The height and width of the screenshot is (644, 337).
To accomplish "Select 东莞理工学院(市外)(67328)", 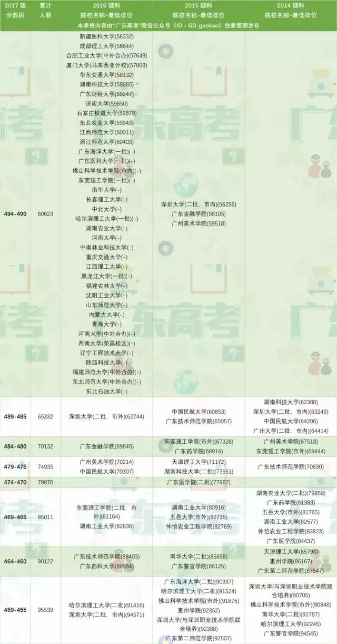I will click(199, 442).
